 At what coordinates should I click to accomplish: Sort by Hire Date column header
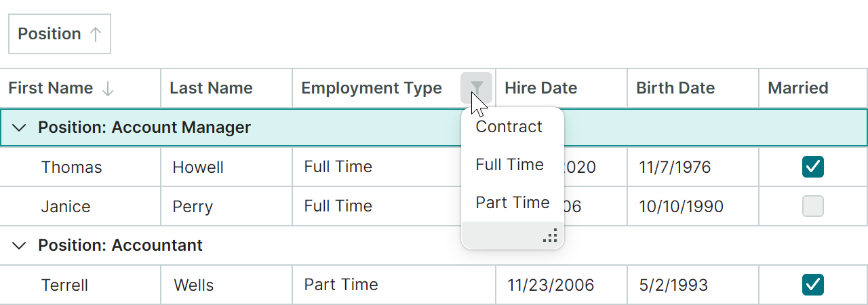(540, 88)
